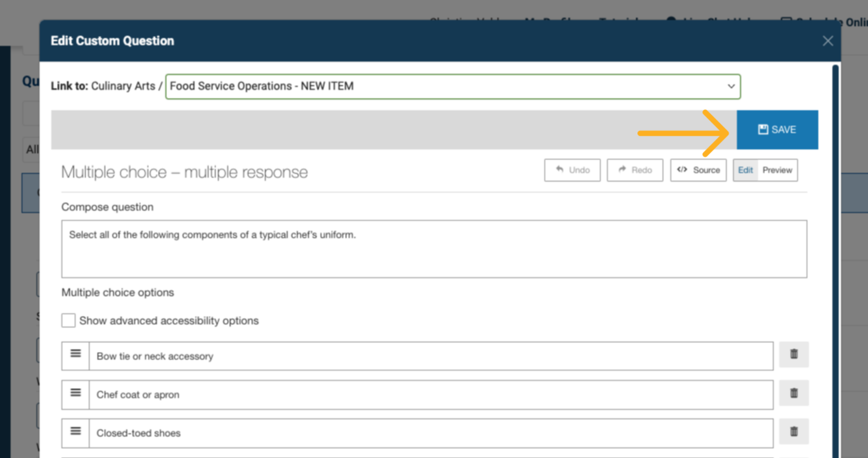This screenshot has width=868, height=458.
Task: Click drag handle beside 'Chef coat or apron'
Action: point(75,393)
